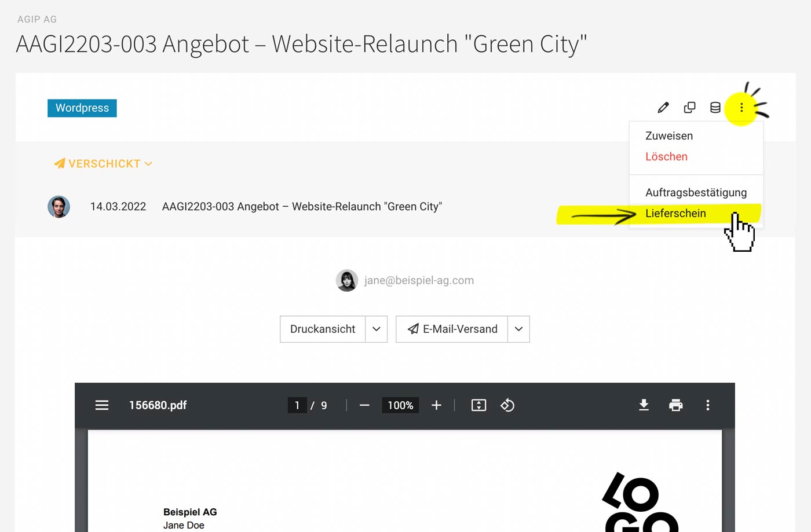Viewport: 811px width, 532px height.
Task: Click Löschen in the context menu
Action: pyautogui.click(x=666, y=156)
